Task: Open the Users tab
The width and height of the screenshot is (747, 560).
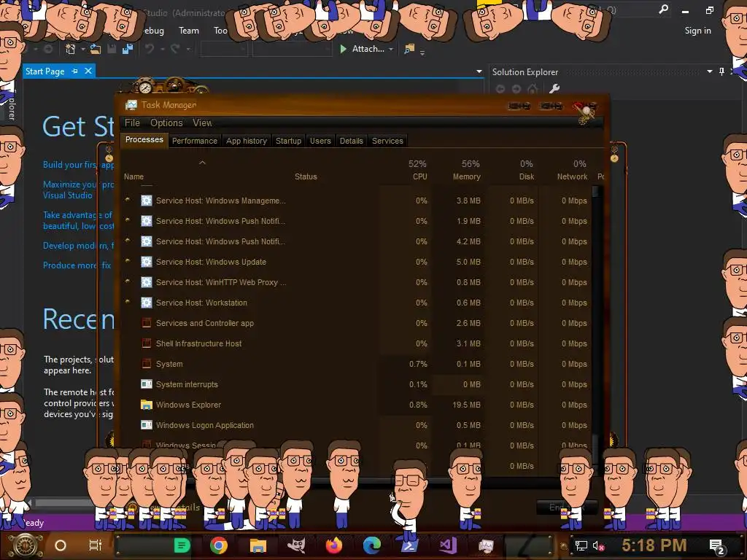Action: point(320,141)
